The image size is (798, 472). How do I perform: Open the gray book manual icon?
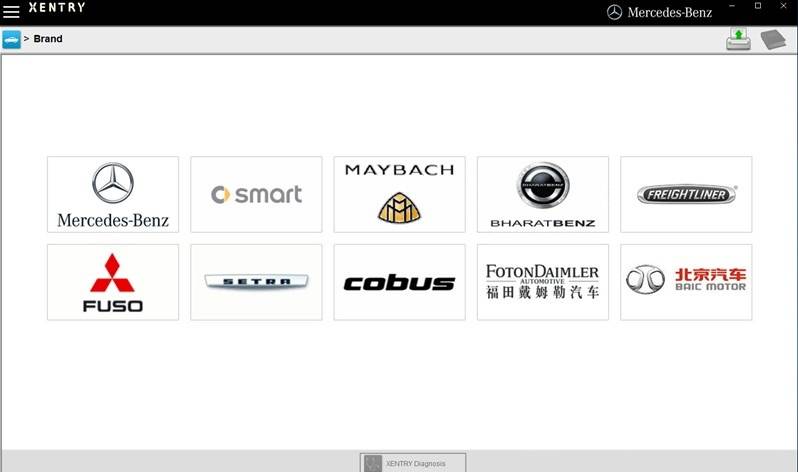[773, 39]
